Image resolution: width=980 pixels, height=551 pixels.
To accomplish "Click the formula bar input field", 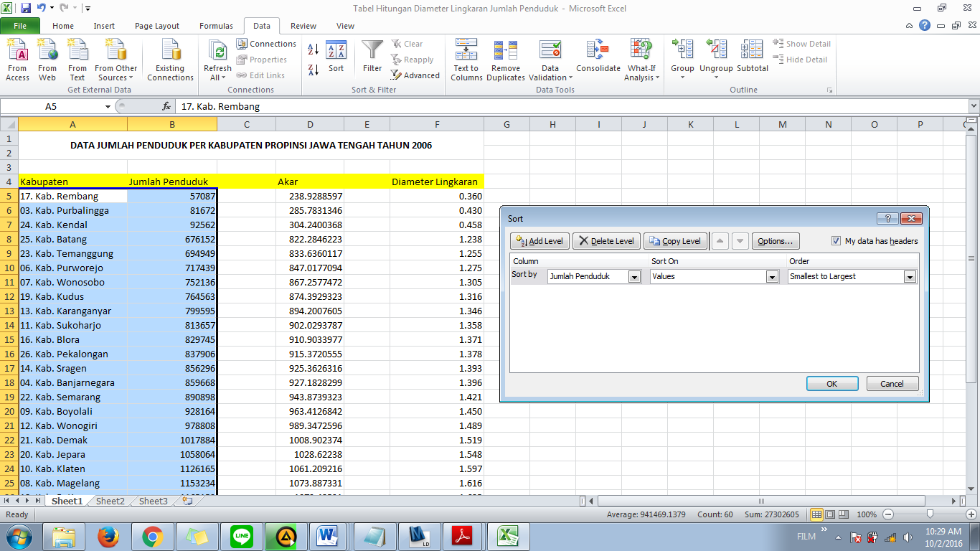I will (572, 106).
